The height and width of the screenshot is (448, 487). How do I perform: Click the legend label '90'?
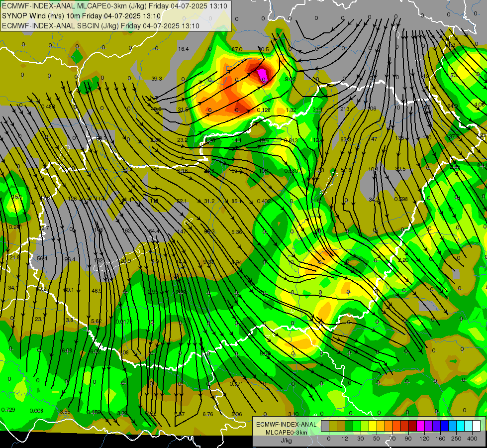pos(408,439)
